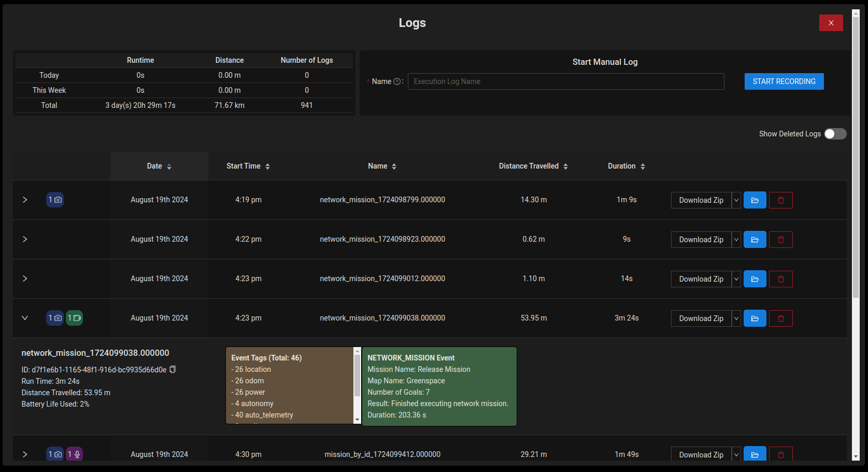The image size is (868, 472).
Task: Click audio badge on mission_by_id row
Action: pyautogui.click(x=75, y=454)
